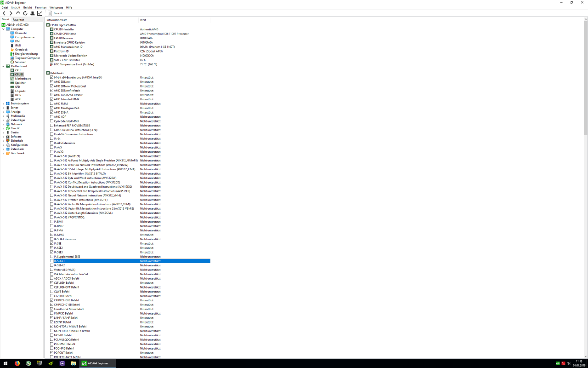Go up one level with the Up arrow

point(18,13)
